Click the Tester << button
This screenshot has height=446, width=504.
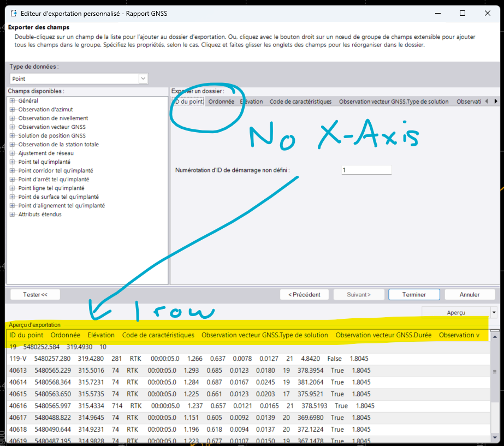pos(35,295)
